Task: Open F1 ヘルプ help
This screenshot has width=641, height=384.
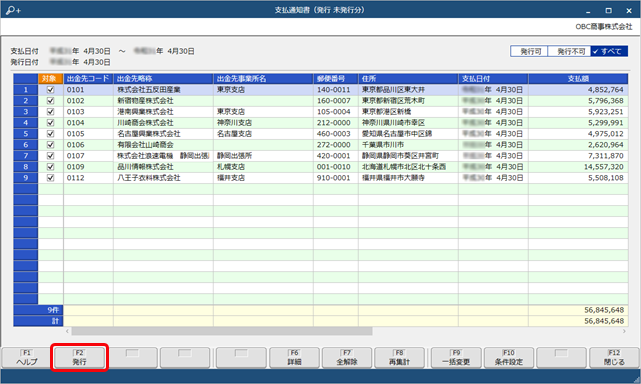Action: click(27, 358)
